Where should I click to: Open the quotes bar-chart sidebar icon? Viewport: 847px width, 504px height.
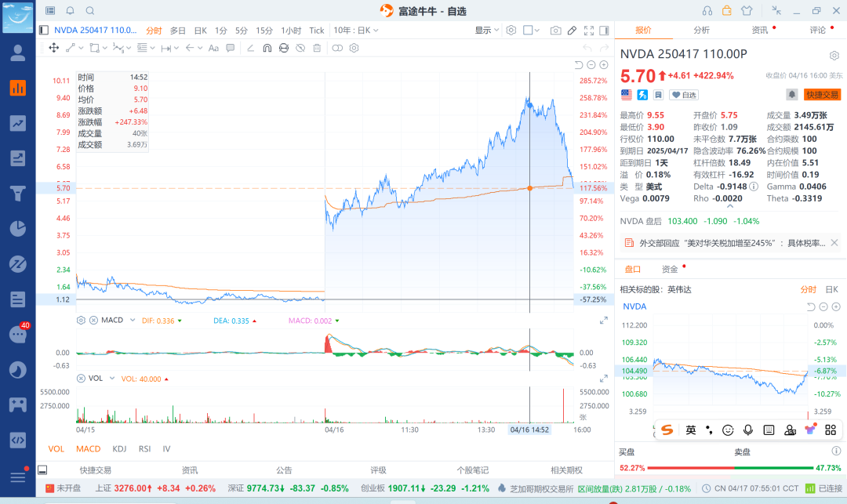(18, 88)
